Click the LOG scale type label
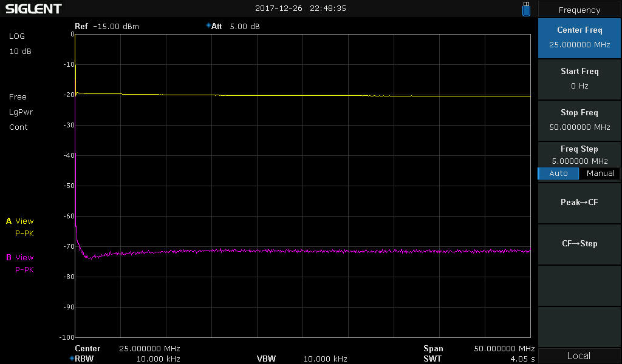622x364 pixels. 17,36
